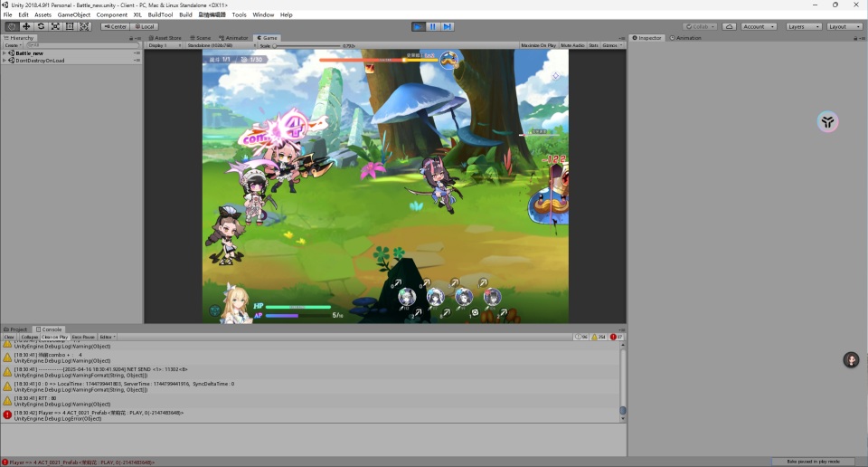Select the Hand tool in toolbar

click(x=11, y=26)
